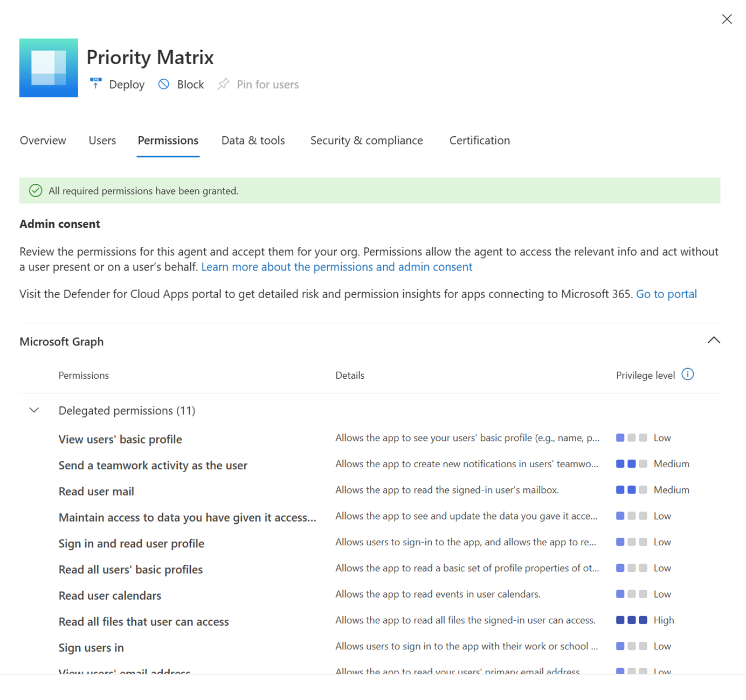Viewport: 746px width, 700px height.
Task: Switch to the Security & compliance tab
Action: (x=367, y=140)
